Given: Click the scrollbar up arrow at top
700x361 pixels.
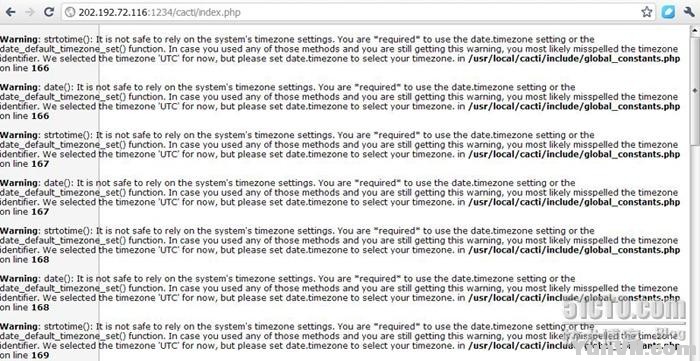Looking at the screenshot, I should [695, 31].
